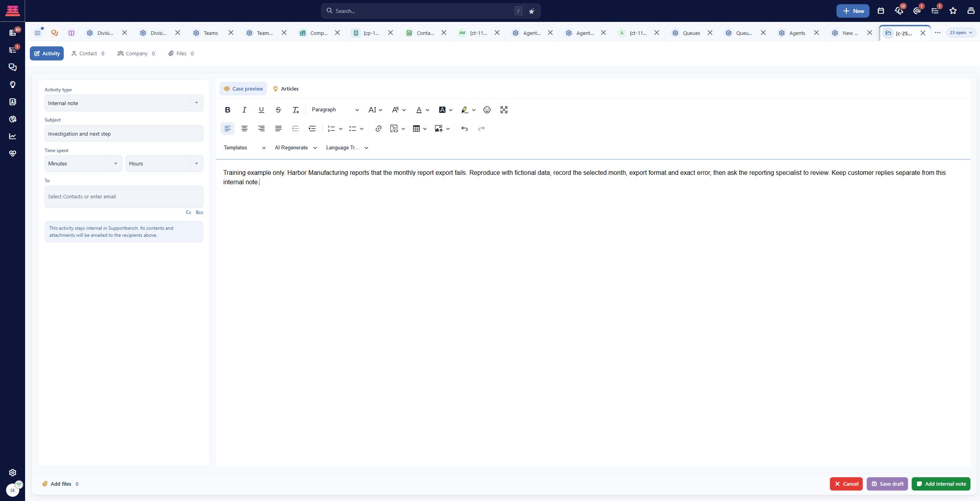
Task: Open the 23 open tabs dropdown
Action: click(x=961, y=33)
